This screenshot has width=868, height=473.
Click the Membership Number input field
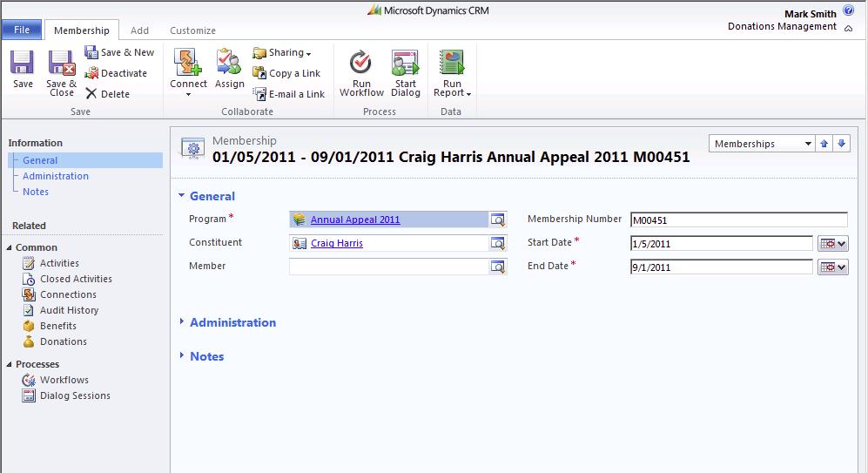738,220
